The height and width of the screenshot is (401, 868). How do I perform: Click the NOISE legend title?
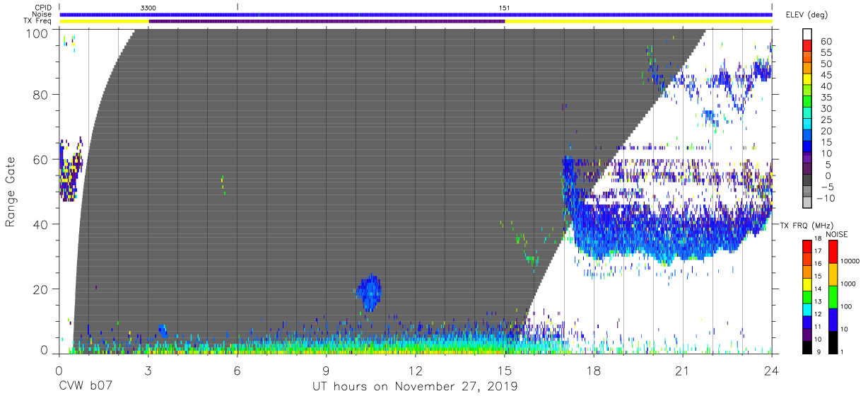click(x=837, y=234)
